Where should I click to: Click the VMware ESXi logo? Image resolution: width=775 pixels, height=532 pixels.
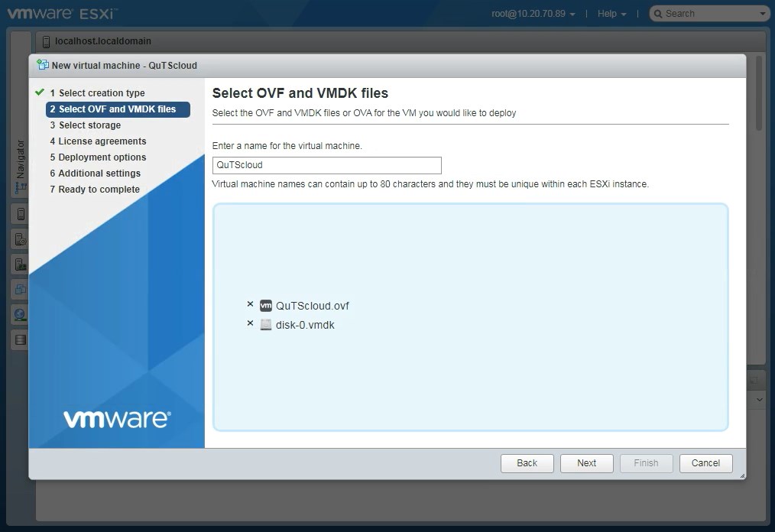click(62, 13)
